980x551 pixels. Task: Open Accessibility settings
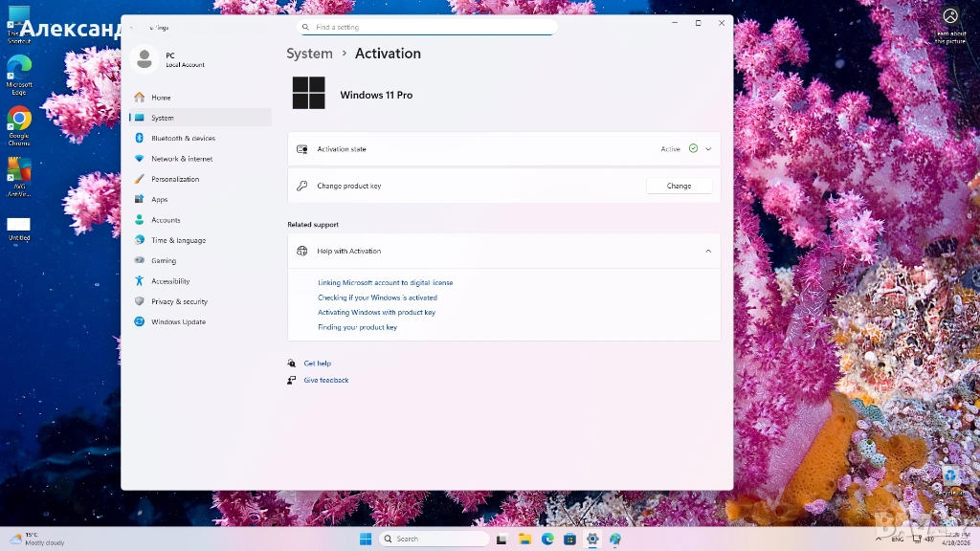170,281
